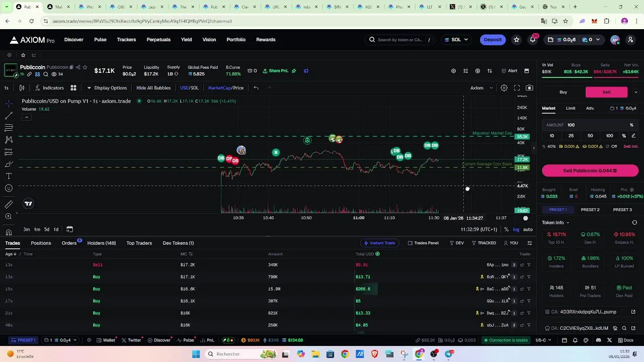
Task: Choose PRESET 2 in trading panel
Action: click(590, 210)
